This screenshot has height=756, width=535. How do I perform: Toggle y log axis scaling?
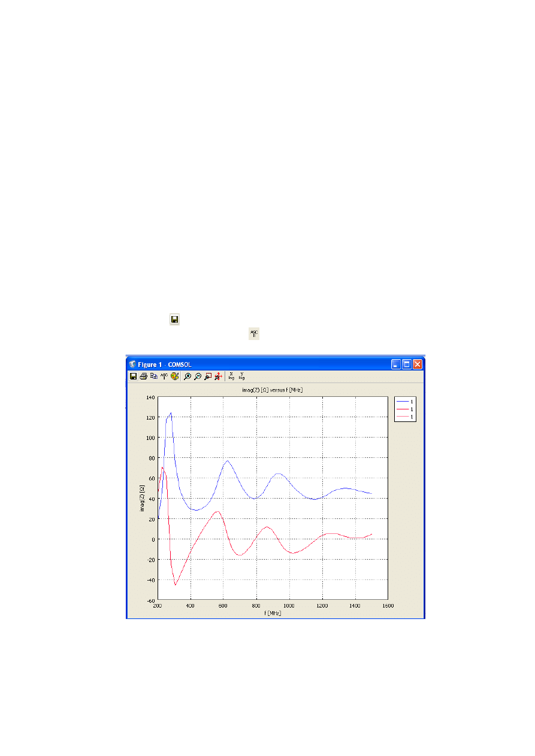pyautogui.click(x=242, y=377)
